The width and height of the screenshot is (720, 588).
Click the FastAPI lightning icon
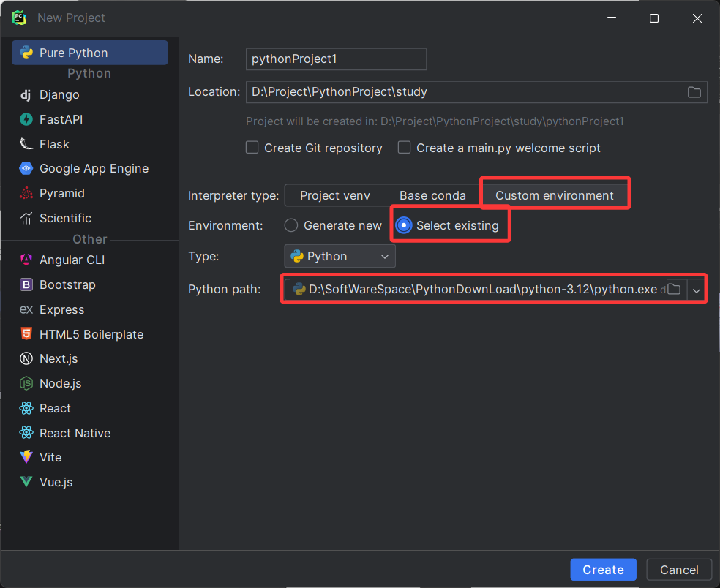26,119
